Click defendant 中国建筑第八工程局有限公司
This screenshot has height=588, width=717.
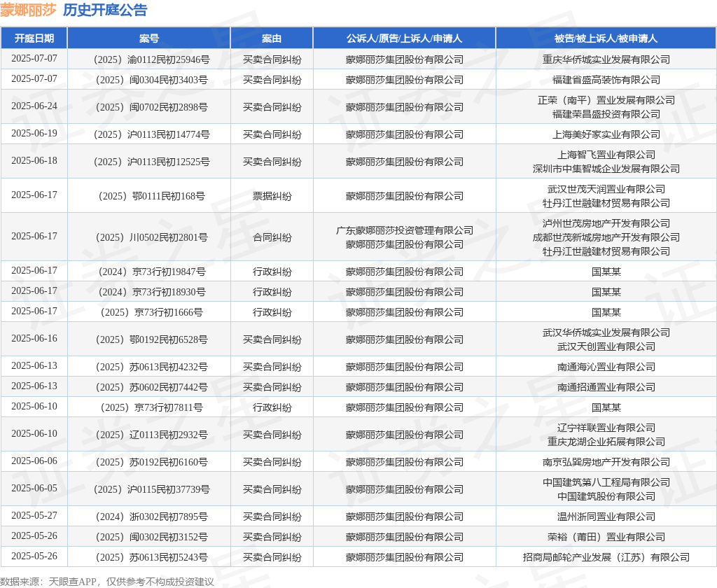606,482
